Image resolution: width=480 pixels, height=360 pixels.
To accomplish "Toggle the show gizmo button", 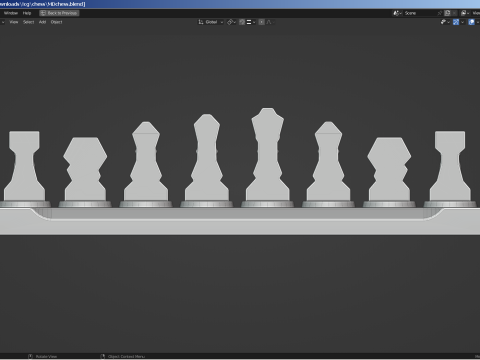I will [x=456, y=22].
